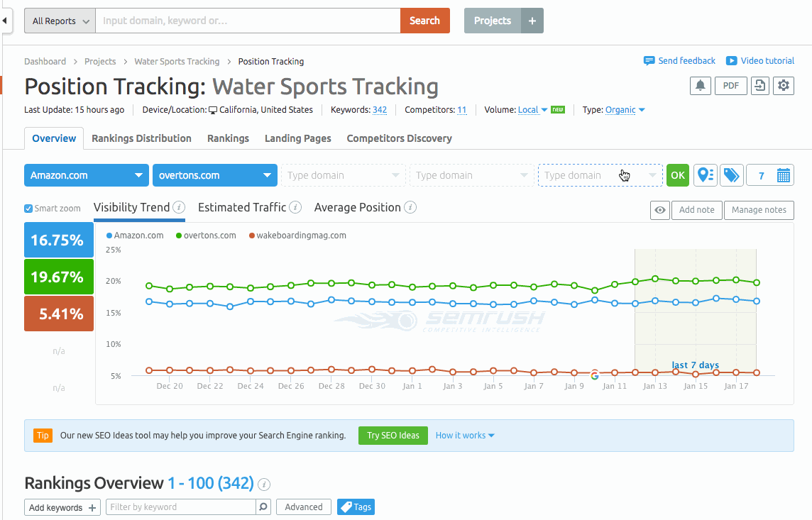The width and height of the screenshot is (812, 520).
Task: Open the notifications bell icon
Action: point(700,85)
